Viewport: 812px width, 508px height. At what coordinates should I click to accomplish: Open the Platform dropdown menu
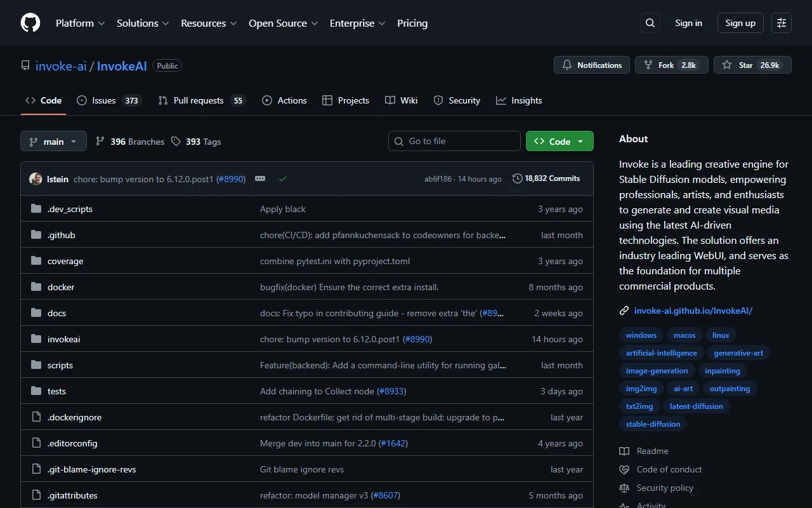80,23
